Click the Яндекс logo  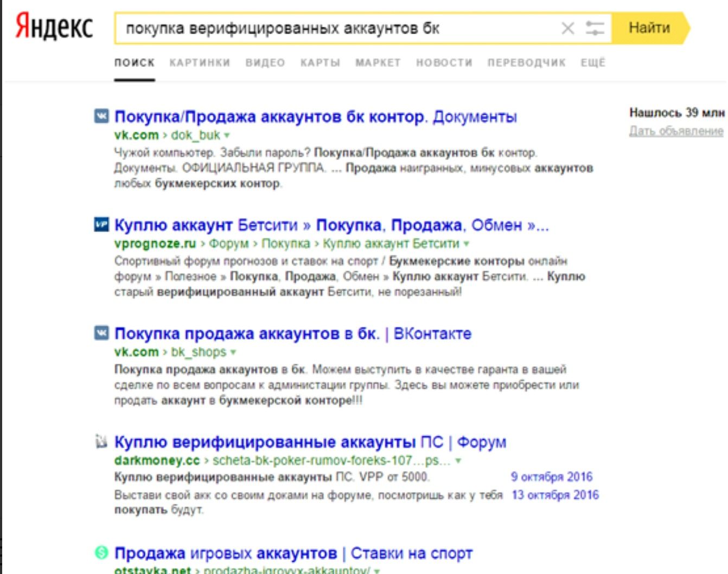[x=54, y=27]
